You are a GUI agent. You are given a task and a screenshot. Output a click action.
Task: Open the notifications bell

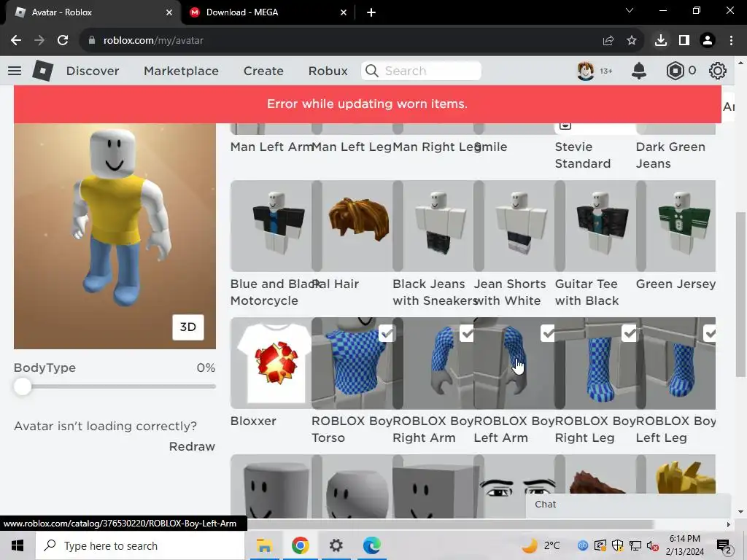point(639,71)
